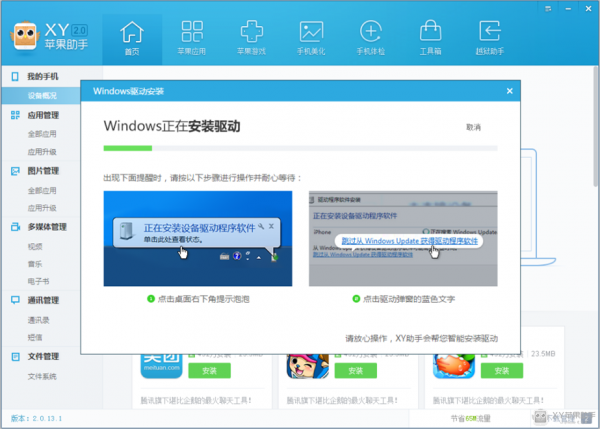Viewport: 600px width, 429px height.
Task: Click the Windows正在安装驱动 heading
Action: [x=172, y=126]
